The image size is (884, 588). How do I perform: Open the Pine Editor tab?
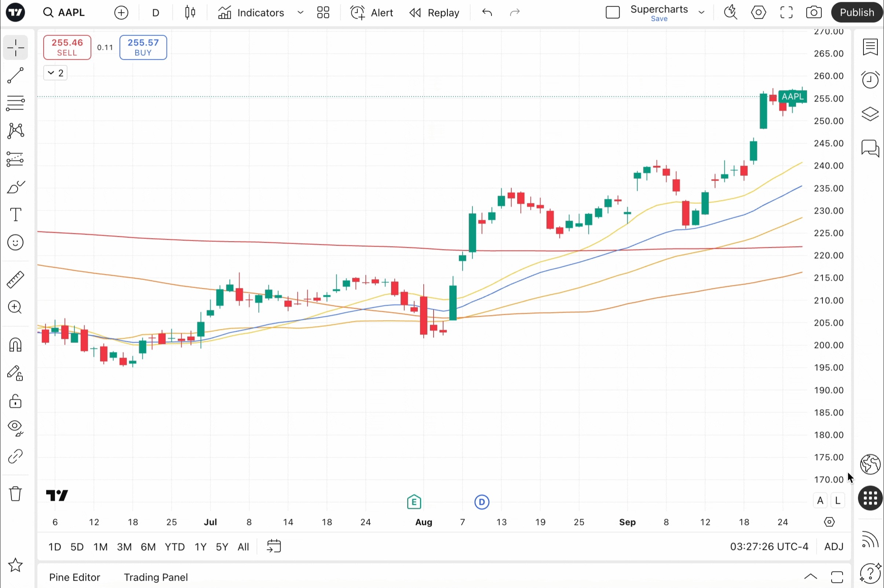pos(74,577)
